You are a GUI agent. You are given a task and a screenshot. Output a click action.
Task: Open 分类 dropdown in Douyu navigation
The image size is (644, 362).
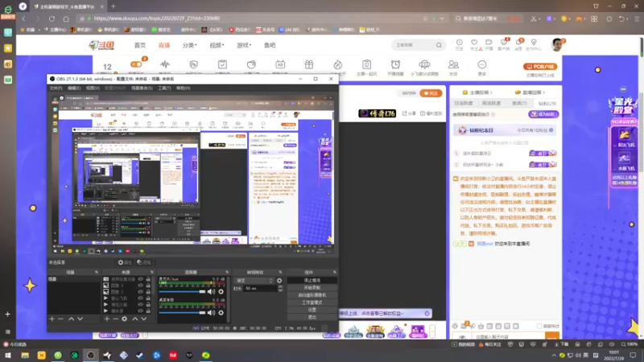(x=189, y=45)
